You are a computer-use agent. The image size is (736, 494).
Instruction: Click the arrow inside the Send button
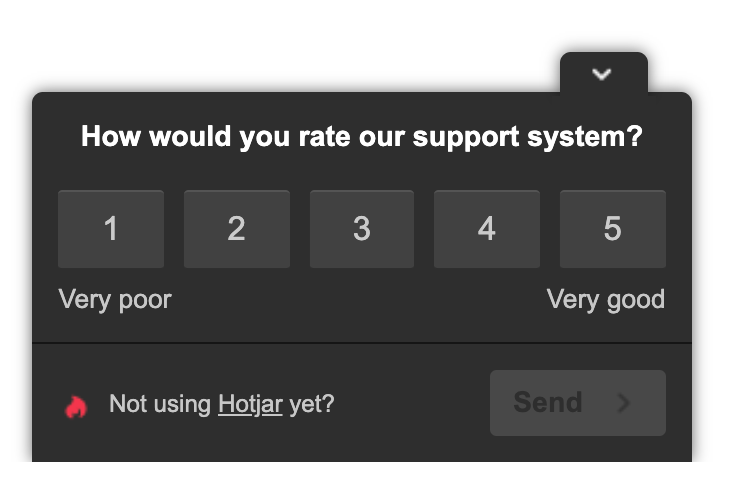tap(623, 402)
